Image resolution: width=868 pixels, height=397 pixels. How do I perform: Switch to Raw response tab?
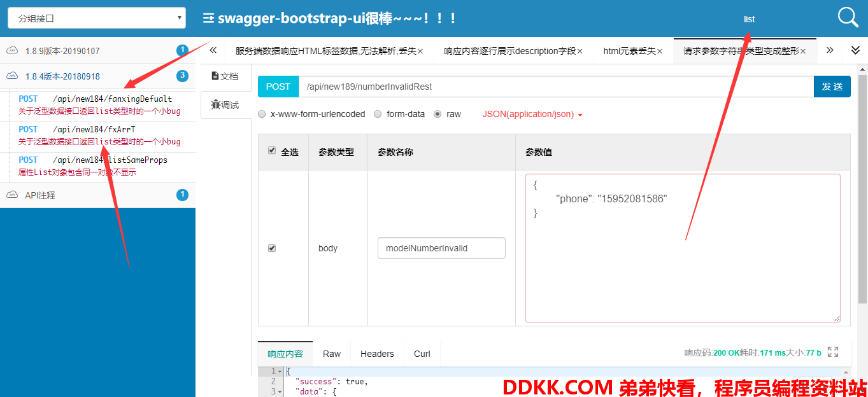pyautogui.click(x=332, y=354)
